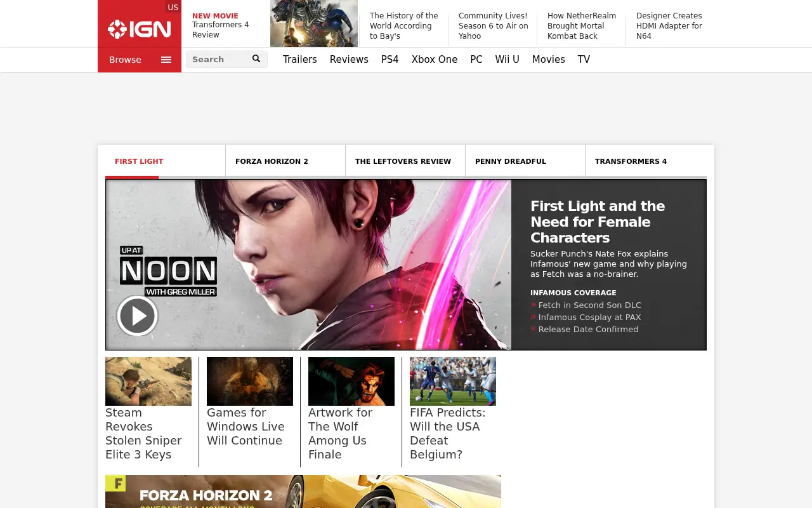Click the search magnifying glass icon
Screen dimensions: 812x508
coord(256,59)
